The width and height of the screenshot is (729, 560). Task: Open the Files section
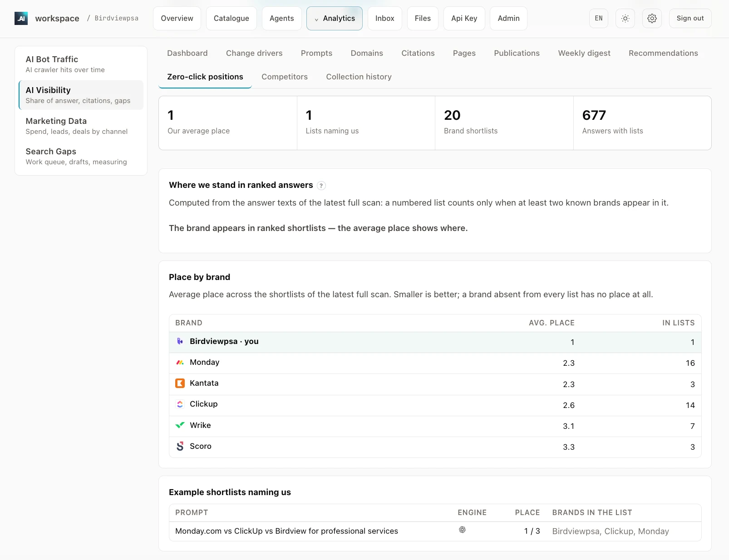coord(423,19)
